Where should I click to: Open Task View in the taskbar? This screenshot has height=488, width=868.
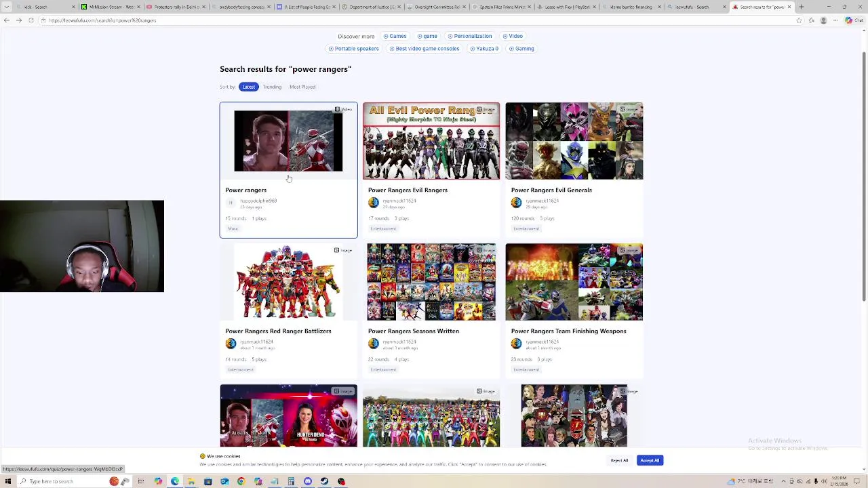(141, 481)
